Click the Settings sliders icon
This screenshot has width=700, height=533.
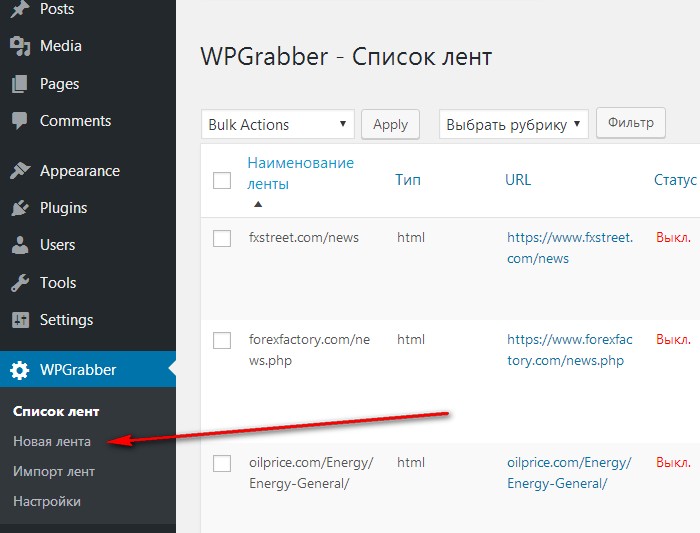click(20, 320)
